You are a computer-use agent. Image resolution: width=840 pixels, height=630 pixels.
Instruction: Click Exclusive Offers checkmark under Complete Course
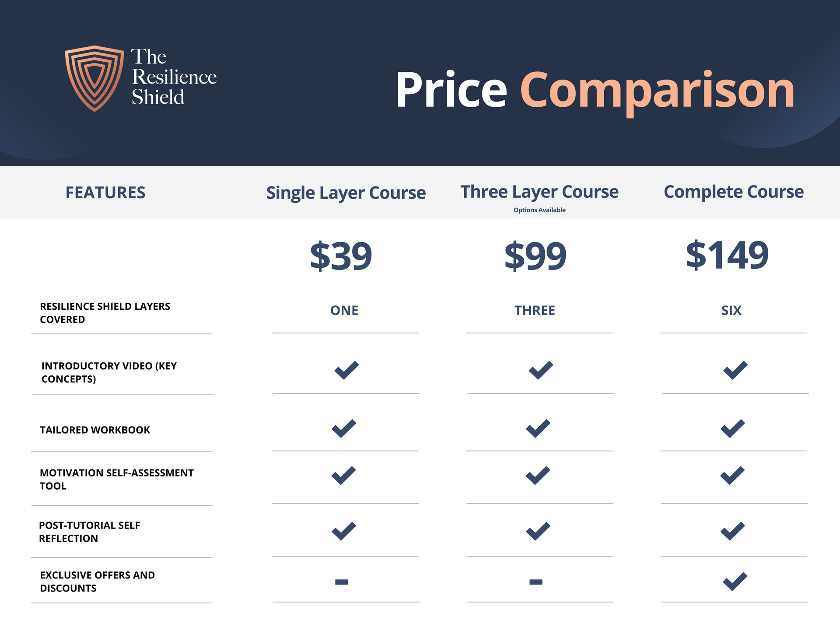[735, 581]
